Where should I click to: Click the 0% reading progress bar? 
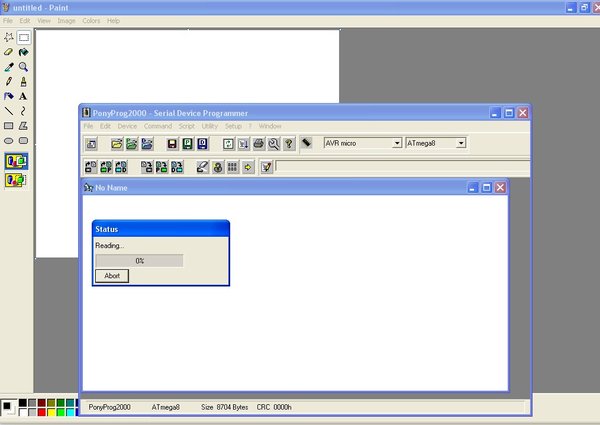point(139,261)
